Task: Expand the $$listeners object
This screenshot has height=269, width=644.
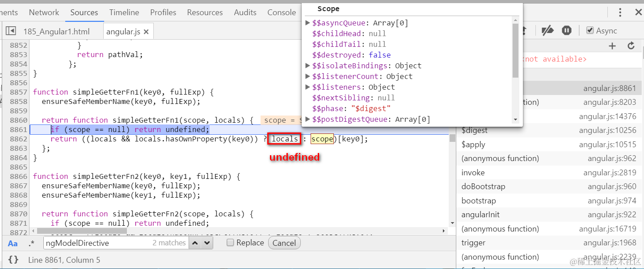Action: coord(307,87)
